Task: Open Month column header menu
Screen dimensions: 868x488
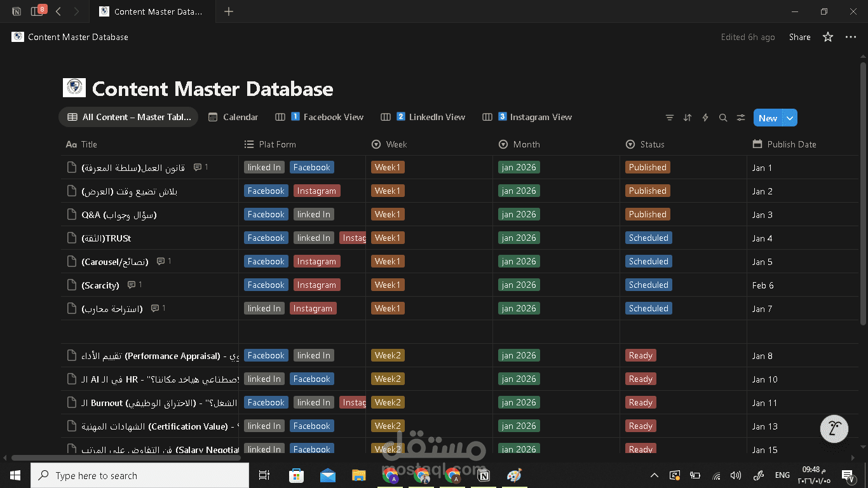Action: point(556,144)
